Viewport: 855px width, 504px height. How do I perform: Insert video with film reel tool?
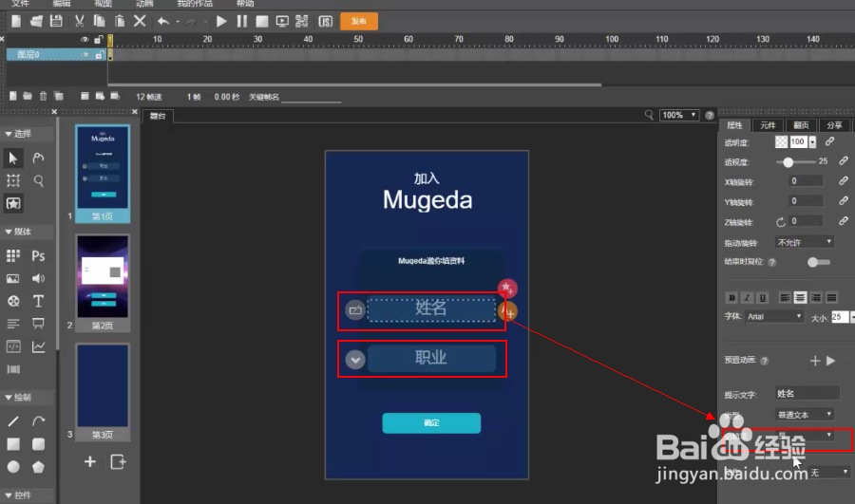[13, 301]
